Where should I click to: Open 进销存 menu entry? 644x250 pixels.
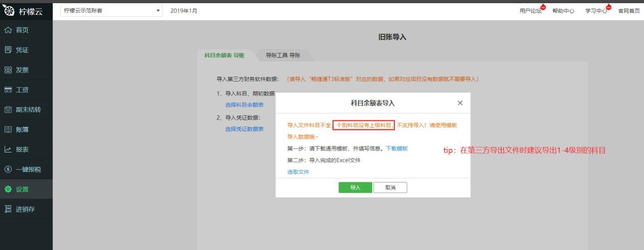coord(26,209)
